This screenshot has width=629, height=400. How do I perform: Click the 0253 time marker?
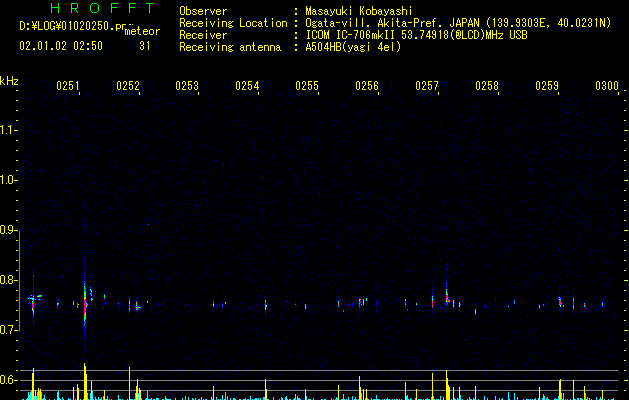[187, 85]
